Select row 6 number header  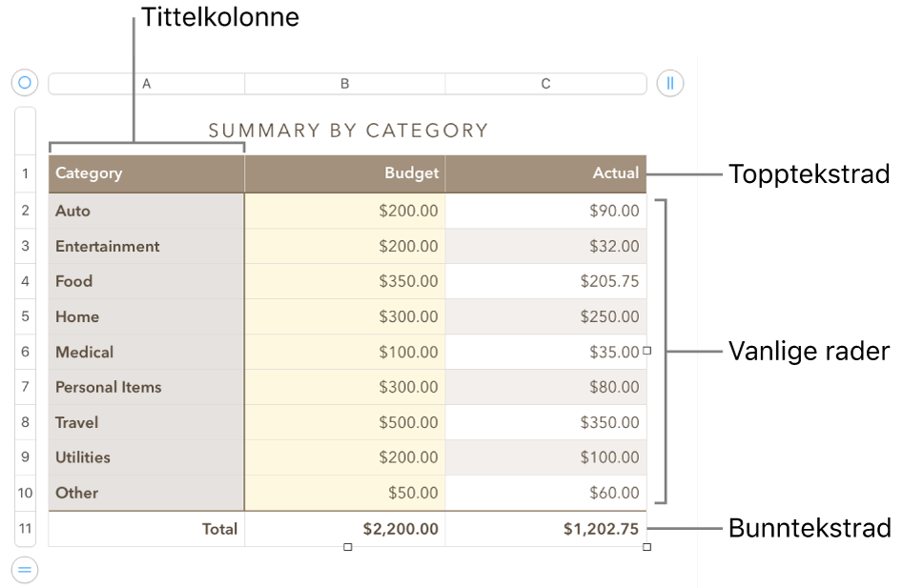click(x=26, y=352)
